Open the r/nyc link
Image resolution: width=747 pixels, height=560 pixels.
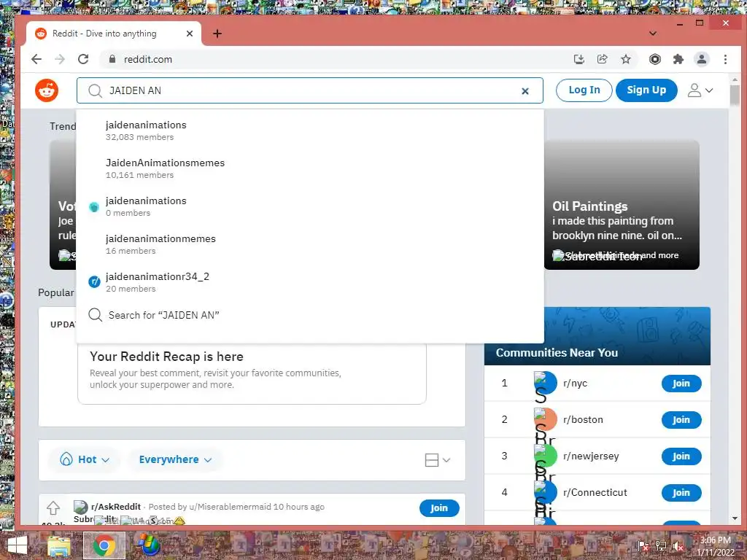click(x=575, y=384)
